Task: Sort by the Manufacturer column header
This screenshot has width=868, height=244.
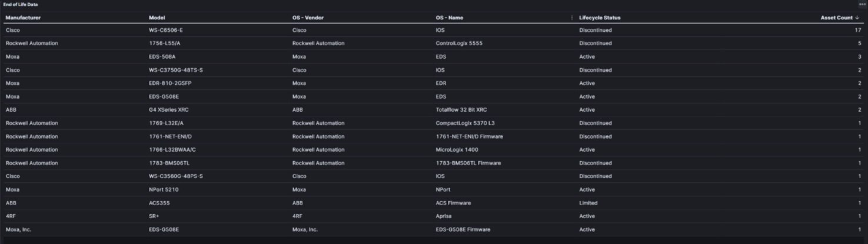Action: (23, 18)
